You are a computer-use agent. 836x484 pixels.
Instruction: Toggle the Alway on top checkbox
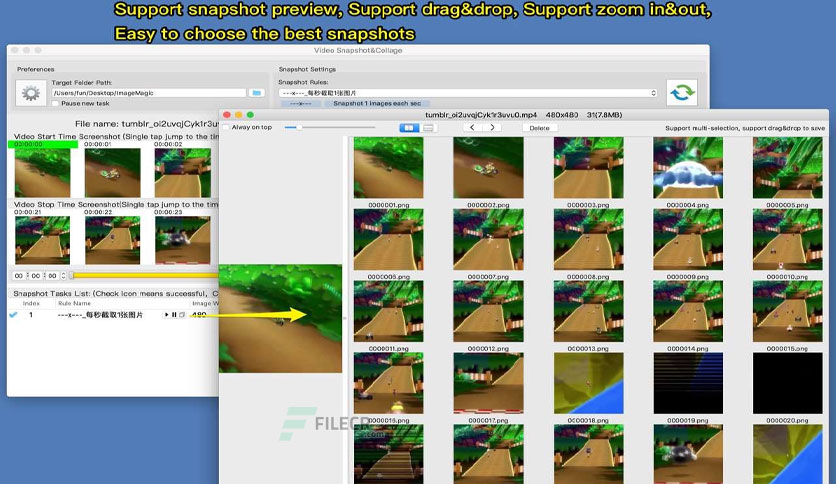click(226, 127)
